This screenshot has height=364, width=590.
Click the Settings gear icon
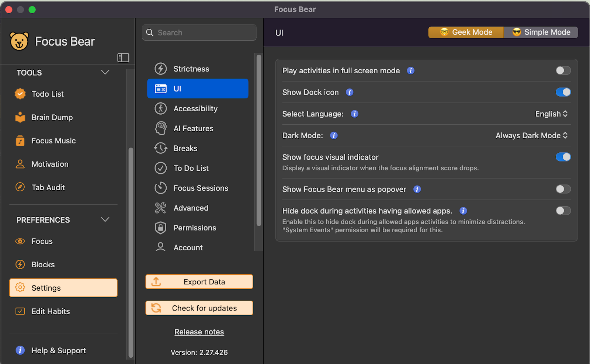coord(20,288)
